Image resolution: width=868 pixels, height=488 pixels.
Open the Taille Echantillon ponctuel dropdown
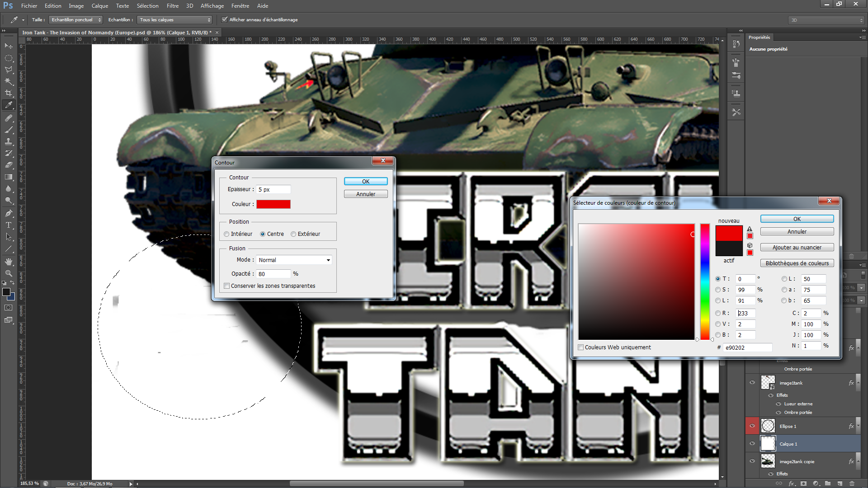75,20
